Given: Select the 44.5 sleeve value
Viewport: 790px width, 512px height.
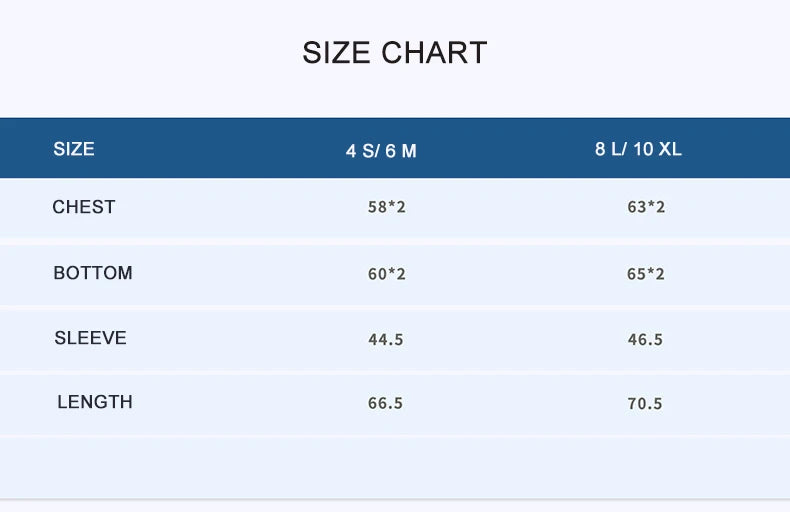Looking at the screenshot, I should [x=385, y=340].
